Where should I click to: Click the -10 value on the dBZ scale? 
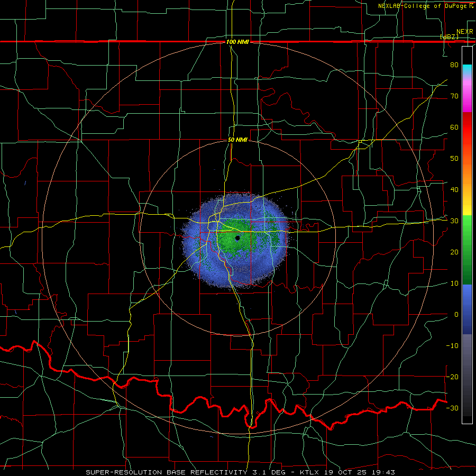click(452, 346)
